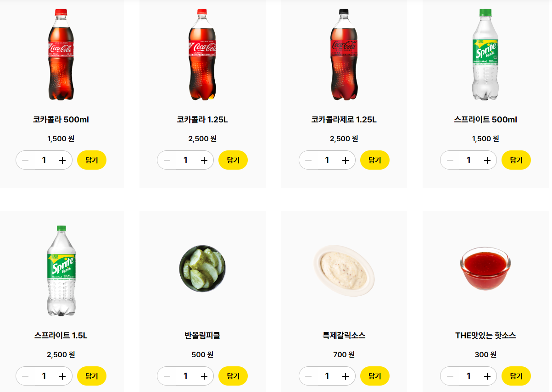Click plus icon for 스프라이트 500ml
Screen dimensions: 552x392
click(487, 160)
